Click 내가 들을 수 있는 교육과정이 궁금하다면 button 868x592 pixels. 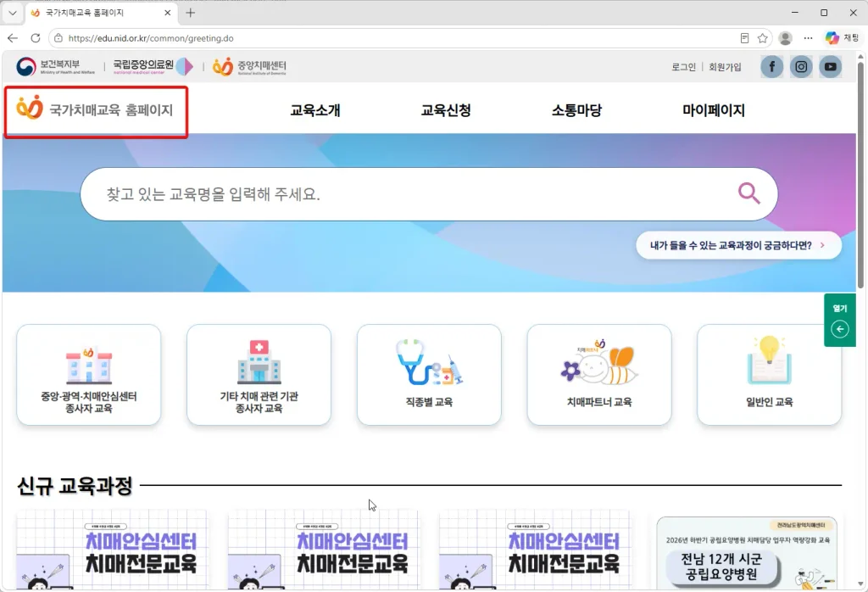tap(738, 245)
